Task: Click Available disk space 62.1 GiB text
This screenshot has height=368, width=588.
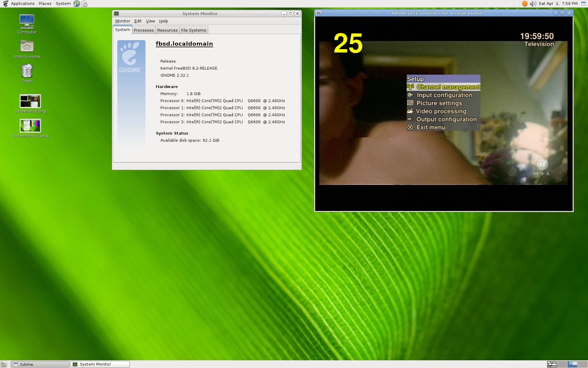Action: (190, 140)
